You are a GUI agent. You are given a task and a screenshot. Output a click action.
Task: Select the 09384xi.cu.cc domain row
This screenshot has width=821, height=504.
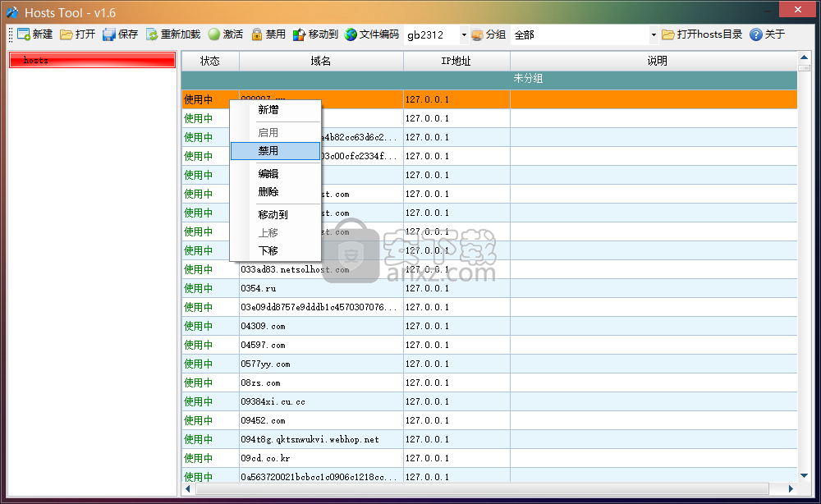pyautogui.click(x=489, y=401)
